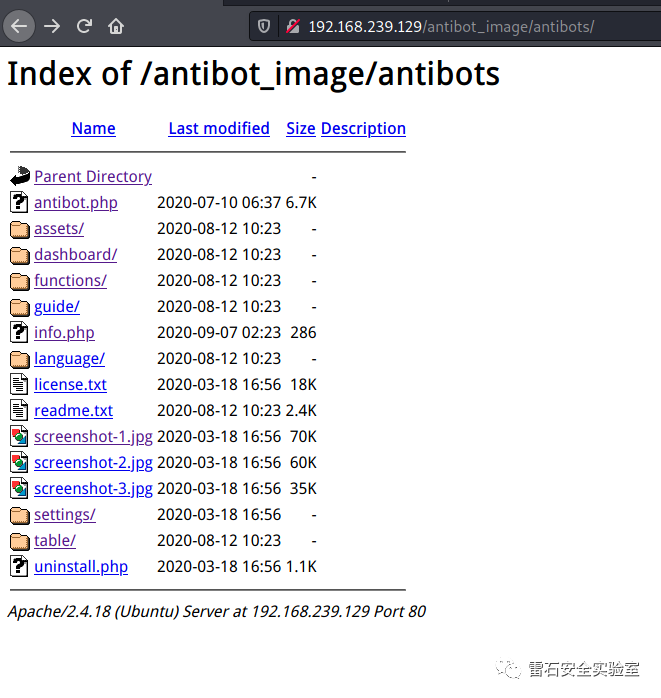
Task: Click the folder icon beside settings/
Action: coord(20,515)
